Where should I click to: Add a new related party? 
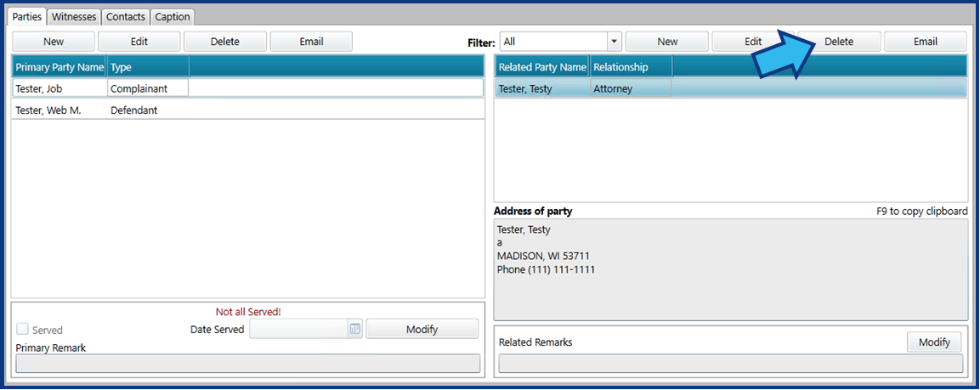point(667,42)
